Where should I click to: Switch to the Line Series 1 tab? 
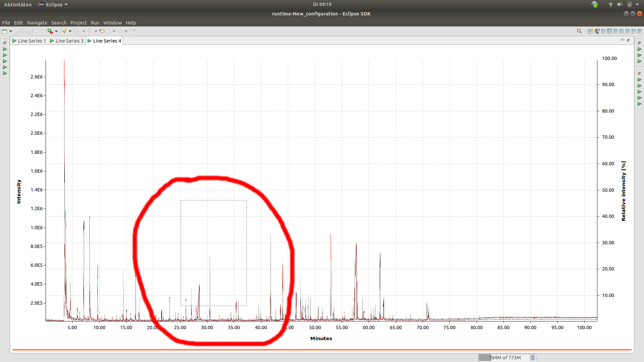tap(31, 41)
